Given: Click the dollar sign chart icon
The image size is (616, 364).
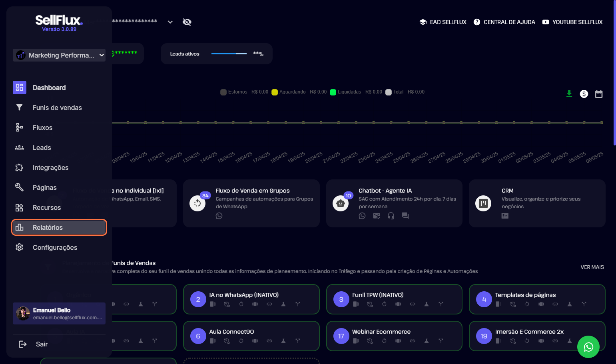Looking at the screenshot, I should [x=584, y=94].
